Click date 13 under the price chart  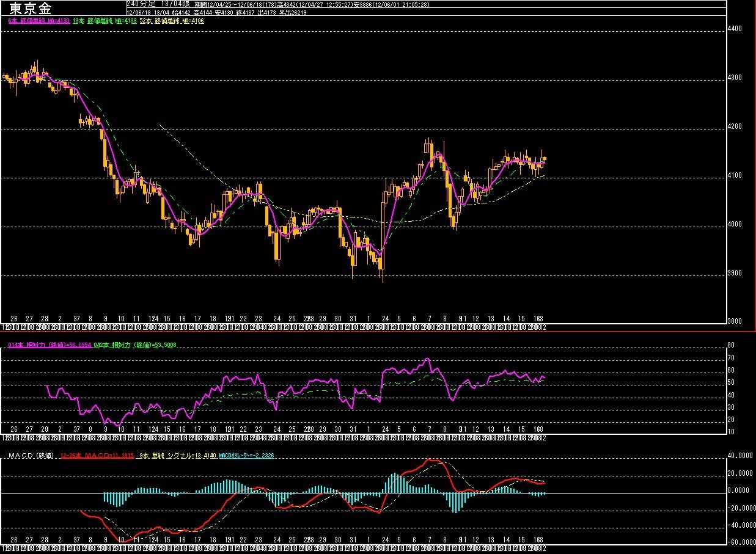point(491,319)
